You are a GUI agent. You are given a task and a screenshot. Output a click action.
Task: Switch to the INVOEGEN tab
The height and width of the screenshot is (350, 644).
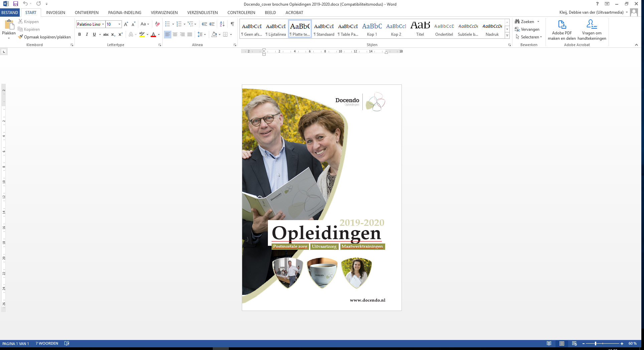[55, 13]
